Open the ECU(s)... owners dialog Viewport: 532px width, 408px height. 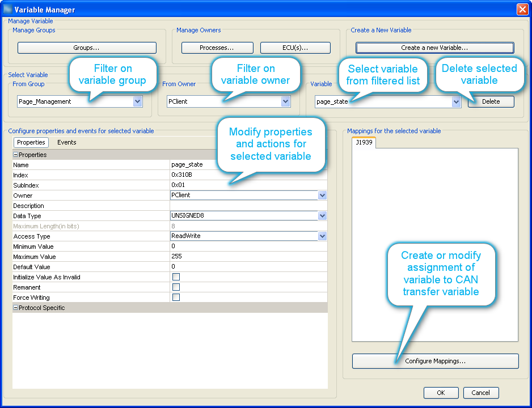[x=295, y=48]
